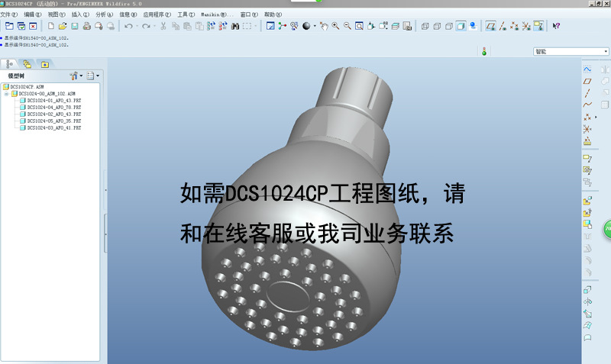This screenshot has height=364, width=611.
Task: Switch to No Hidden display style
Action: pyautogui.click(x=449, y=26)
